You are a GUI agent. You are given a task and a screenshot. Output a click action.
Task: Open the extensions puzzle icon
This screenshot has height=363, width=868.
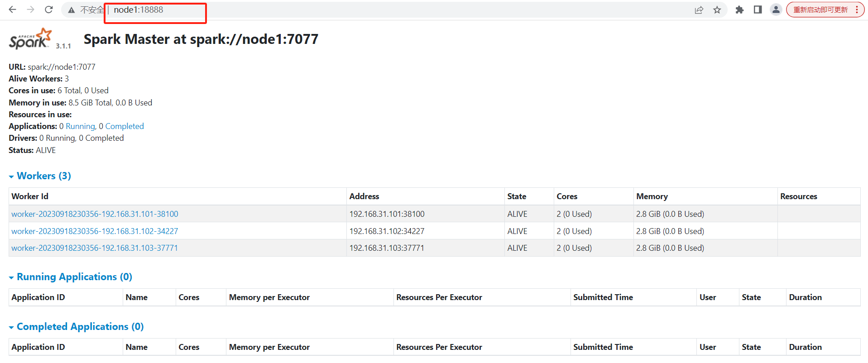739,10
